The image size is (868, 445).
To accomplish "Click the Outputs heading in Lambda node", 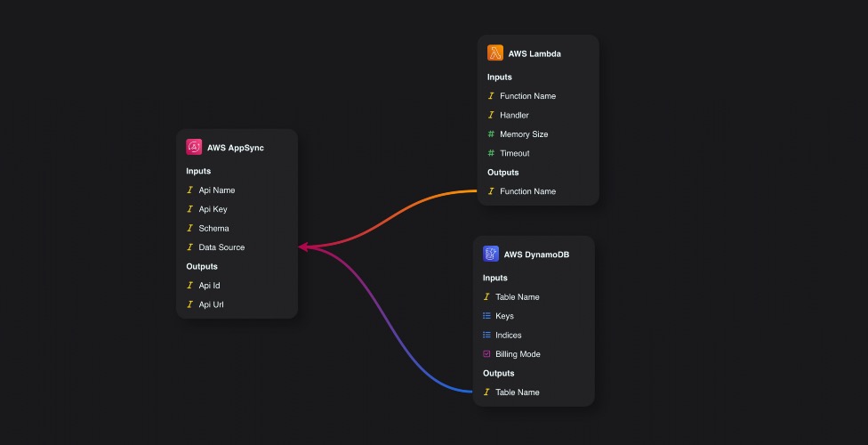I will tap(502, 173).
